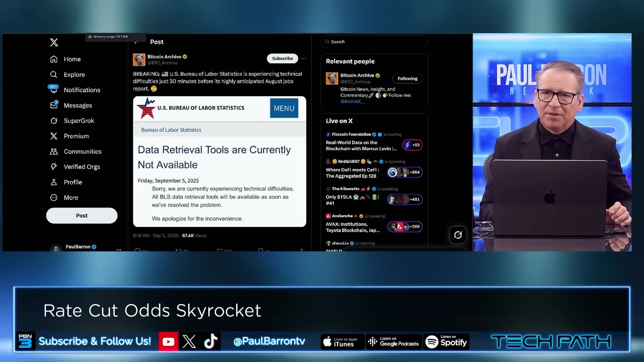Image resolution: width=644 pixels, height=362 pixels.
Task: Like the post with heart icon
Action: click(x=219, y=250)
